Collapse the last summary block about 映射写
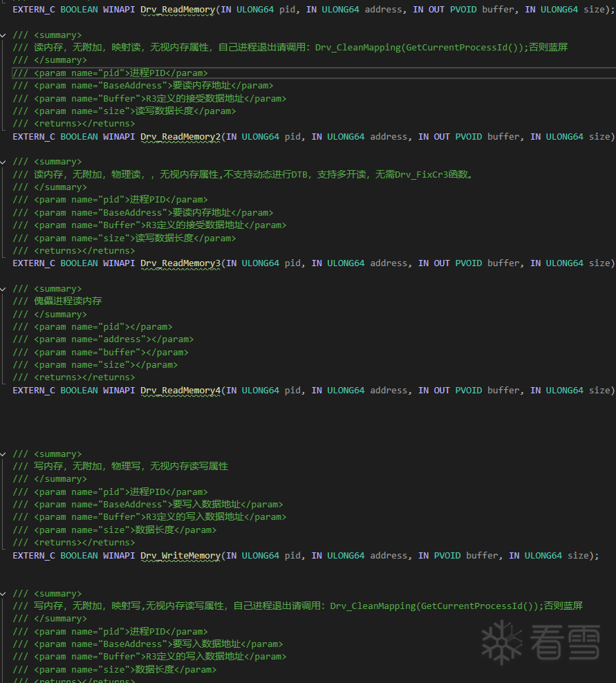The height and width of the screenshot is (683, 616). tap(3, 594)
